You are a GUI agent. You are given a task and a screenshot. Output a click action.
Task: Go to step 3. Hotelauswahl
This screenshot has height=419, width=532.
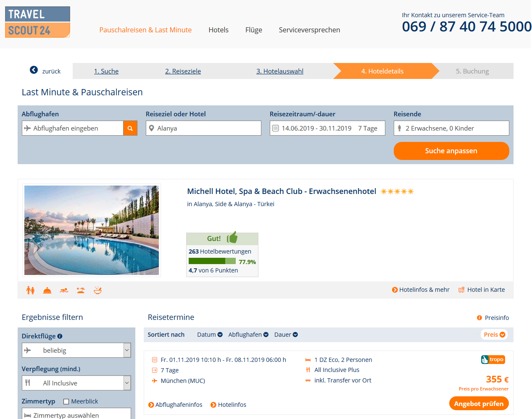click(280, 71)
